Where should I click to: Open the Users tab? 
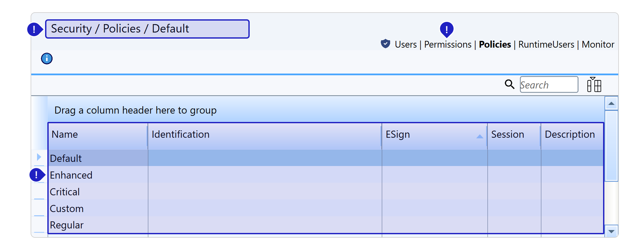tap(406, 44)
